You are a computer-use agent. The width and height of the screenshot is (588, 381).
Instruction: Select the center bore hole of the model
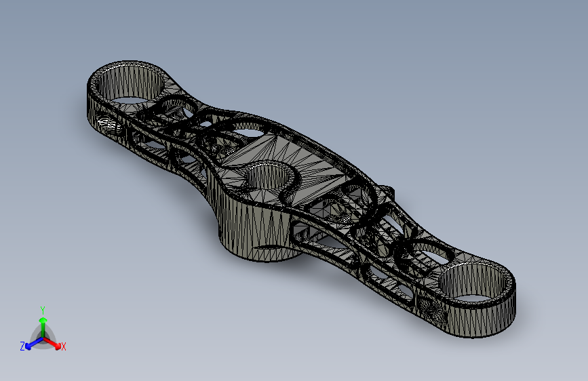268,177
